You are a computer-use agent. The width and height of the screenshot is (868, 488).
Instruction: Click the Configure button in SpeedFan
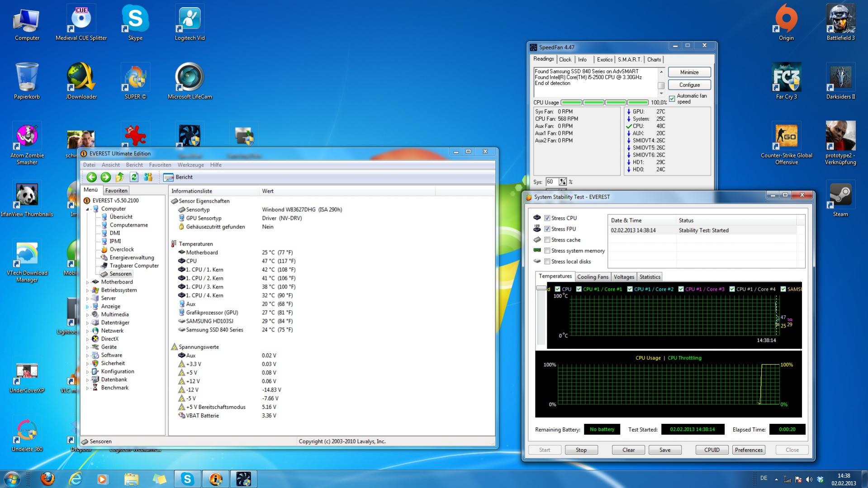(x=689, y=85)
